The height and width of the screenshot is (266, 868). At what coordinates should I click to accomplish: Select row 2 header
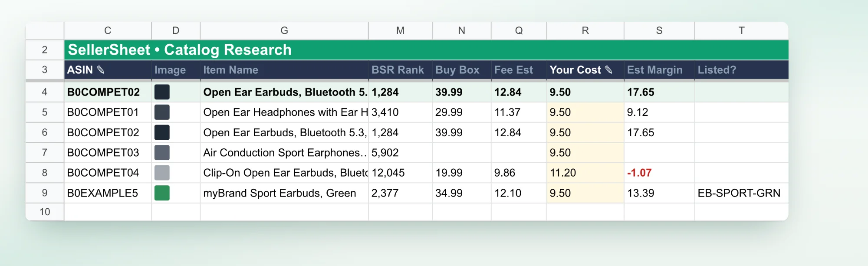45,50
